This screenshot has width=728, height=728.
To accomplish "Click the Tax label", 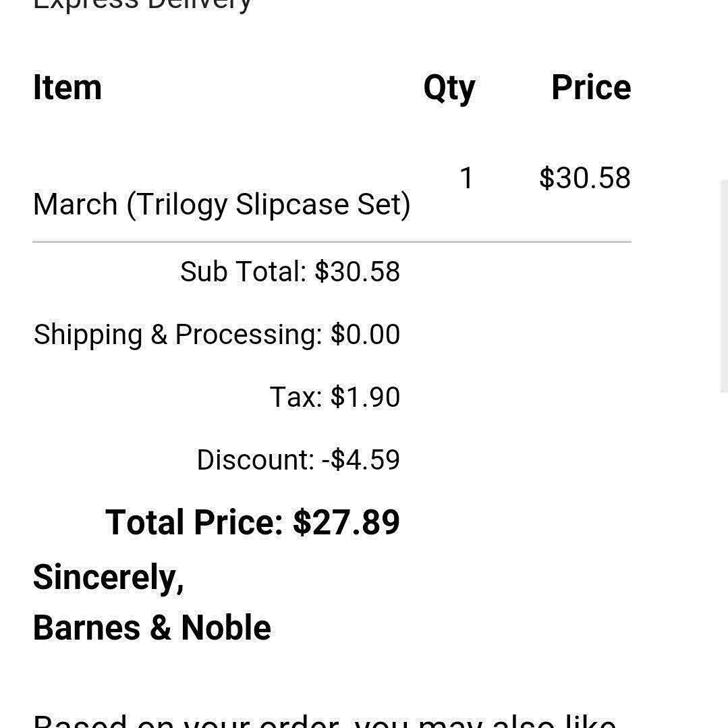I will [x=296, y=397].
